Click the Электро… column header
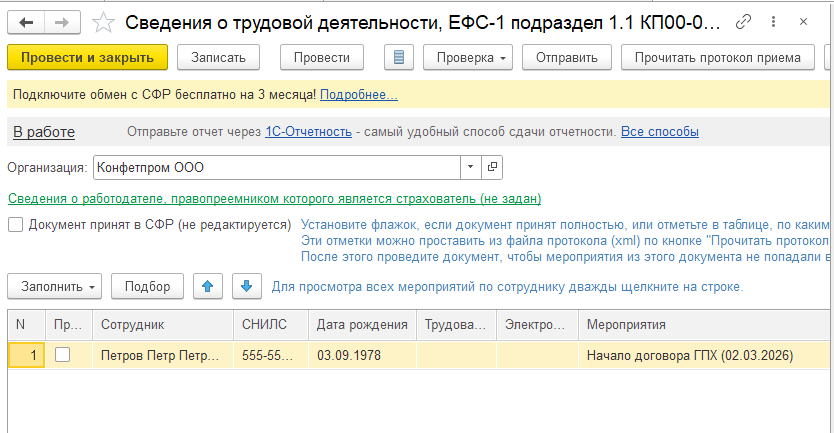The image size is (834, 433). [x=537, y=324]
